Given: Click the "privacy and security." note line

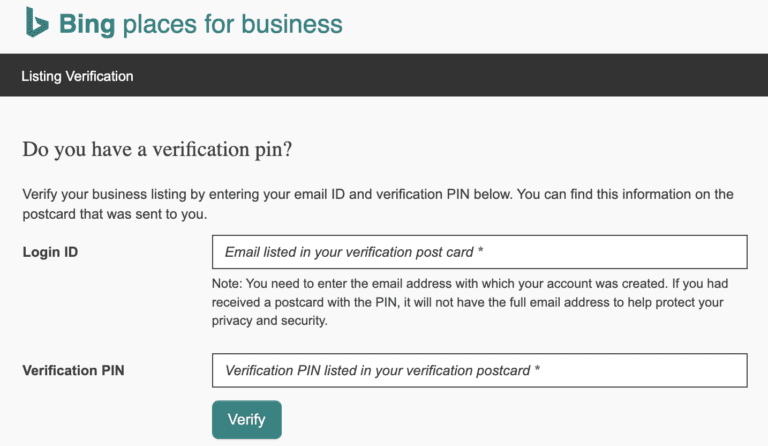Looking at the screenshot, I should pos(270,321).
